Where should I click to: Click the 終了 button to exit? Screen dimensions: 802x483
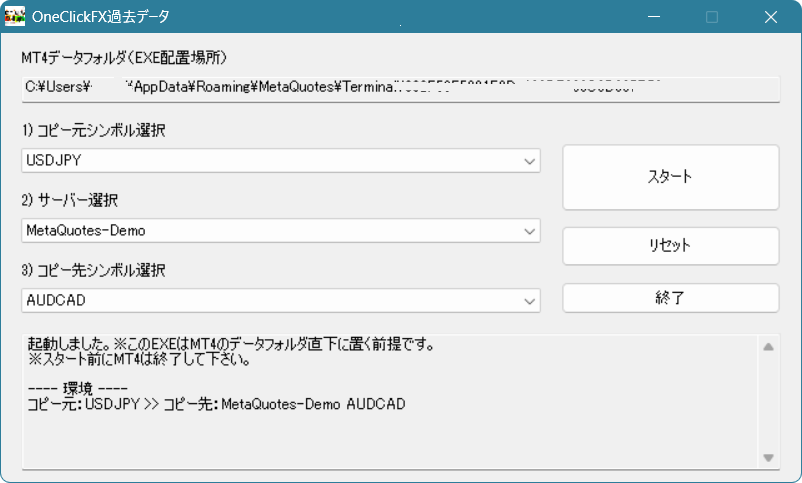point(670,298)
